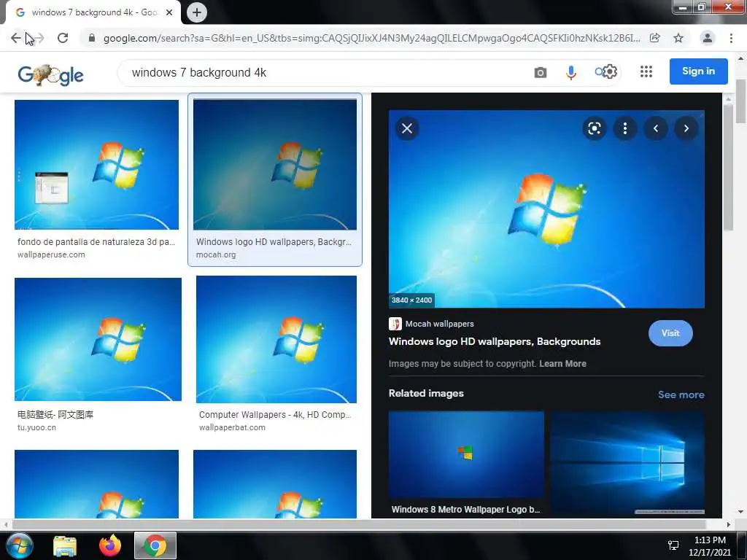This screenshot has width=747, height=560.
Task: Open the tu.yuoo.cn image result thumbnail
Action: click(x=98, y=339)
